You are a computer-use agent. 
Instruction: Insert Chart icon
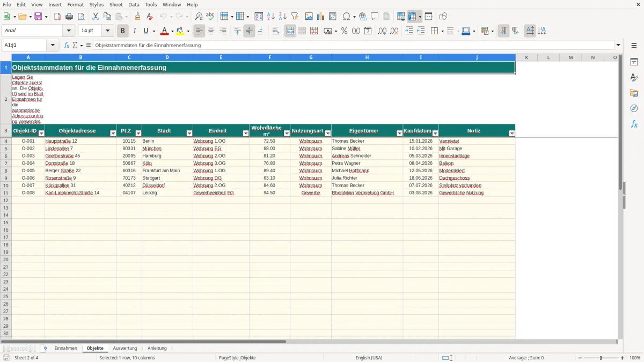click(x=321, y=17)
